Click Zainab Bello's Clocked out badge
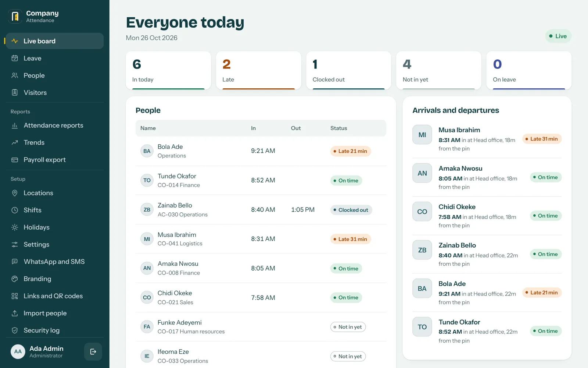This screenshot has height=368, width=588. 351,210
